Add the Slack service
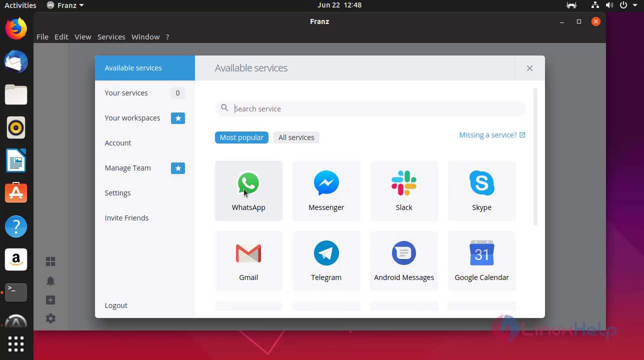This screenshot has width=644, height=360. tap(404, 190)
